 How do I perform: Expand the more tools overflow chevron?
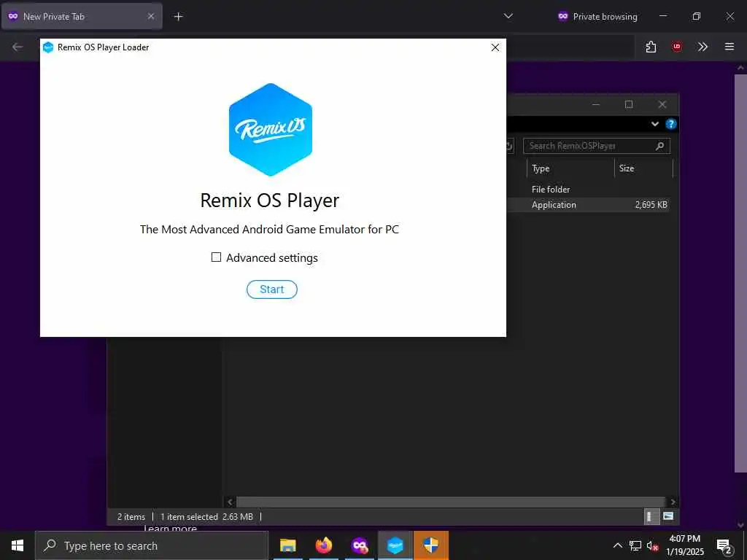coord(703,47)
